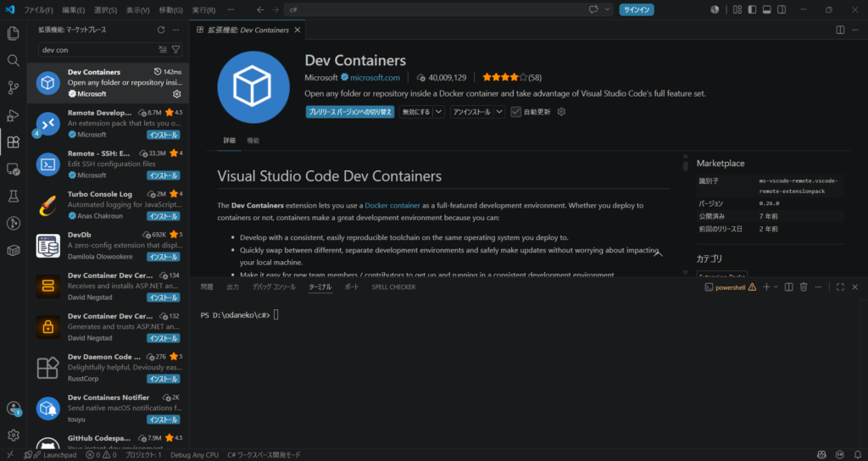Install the DevDb extension
This screenshot has width=868, height=461.
pyautogui.click(x=164, y=258)
